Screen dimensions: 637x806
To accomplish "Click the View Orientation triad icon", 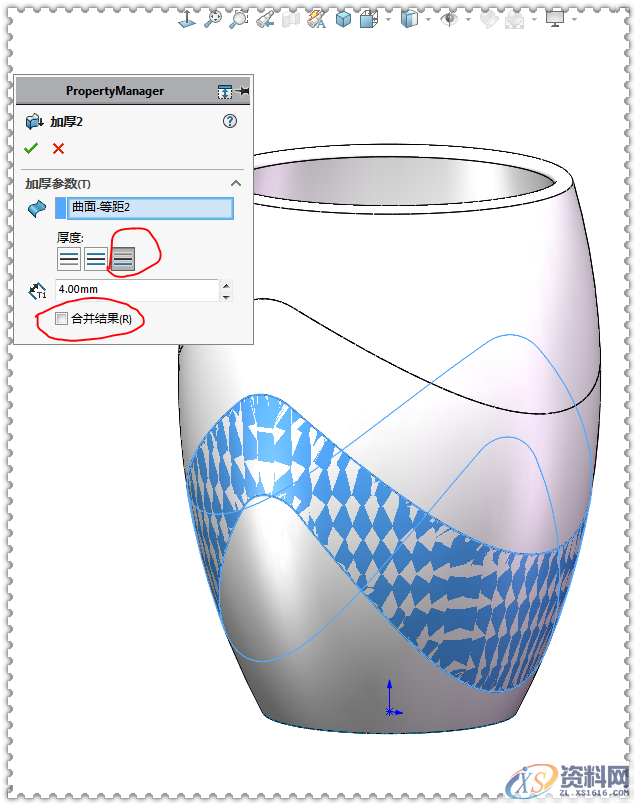I will [x=187, y=19].
